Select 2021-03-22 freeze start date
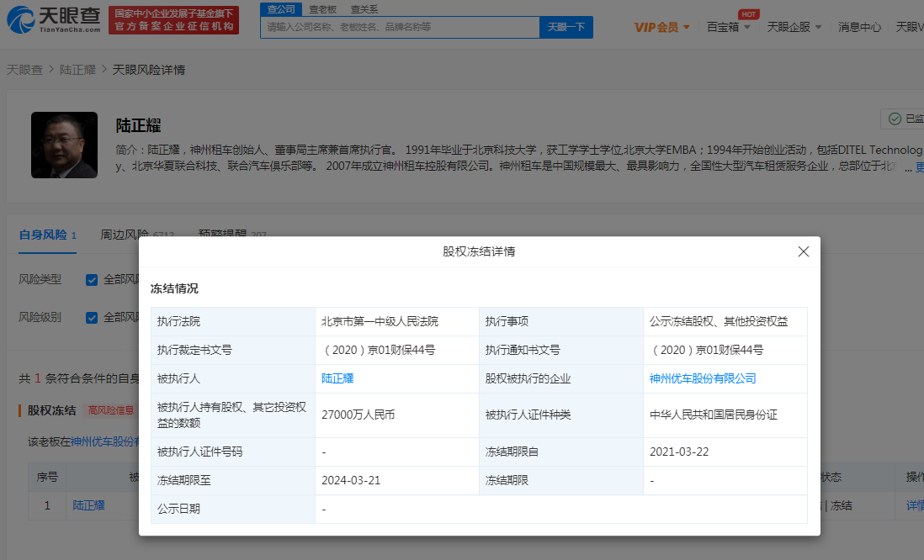This screenshot has height=560, width=924. point(679,452)
